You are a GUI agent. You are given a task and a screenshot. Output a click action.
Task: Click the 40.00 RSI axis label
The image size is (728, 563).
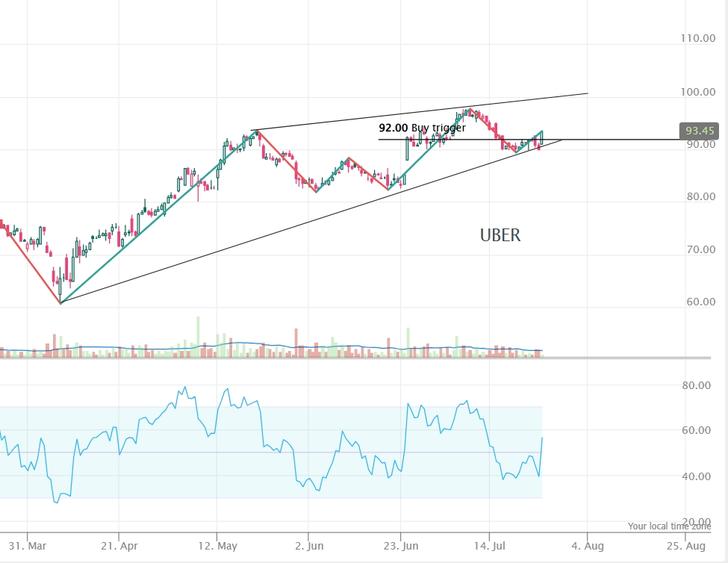697,476
